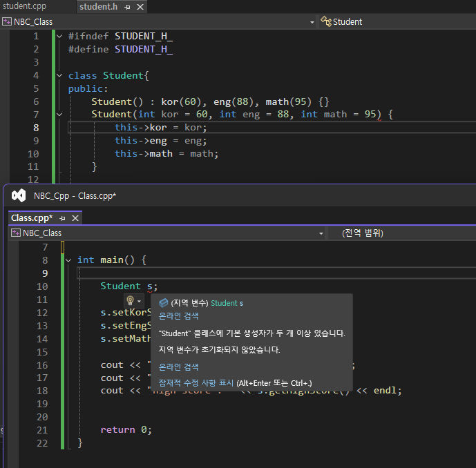
Task: Click 'main()' function name on line 8
Action: coord(117,260)
